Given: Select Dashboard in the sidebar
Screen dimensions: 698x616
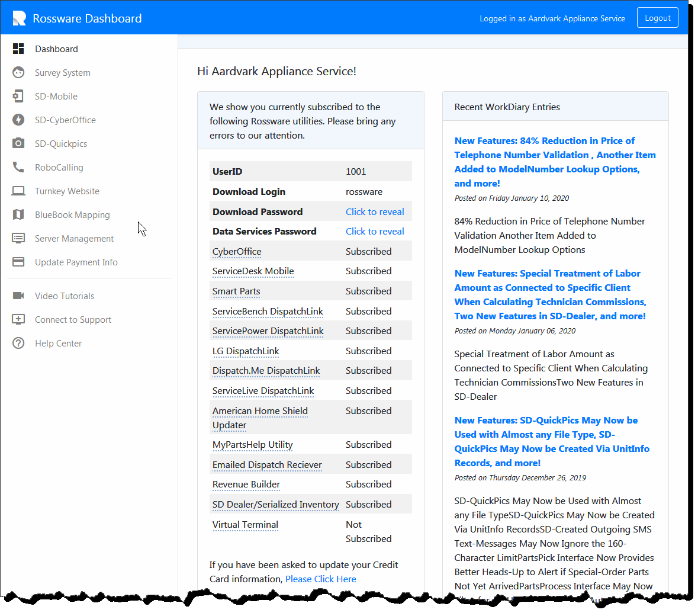Looking at the screenshot, I should coord(56,49).
